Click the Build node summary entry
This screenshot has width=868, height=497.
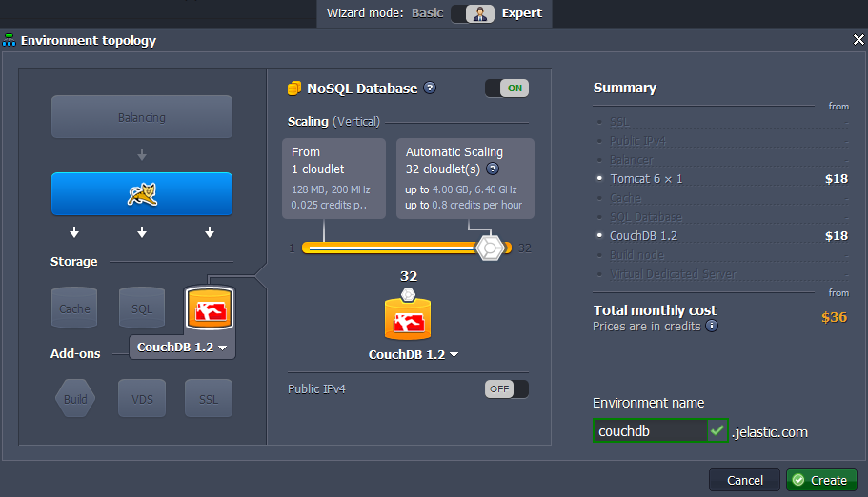pos(720,255)
